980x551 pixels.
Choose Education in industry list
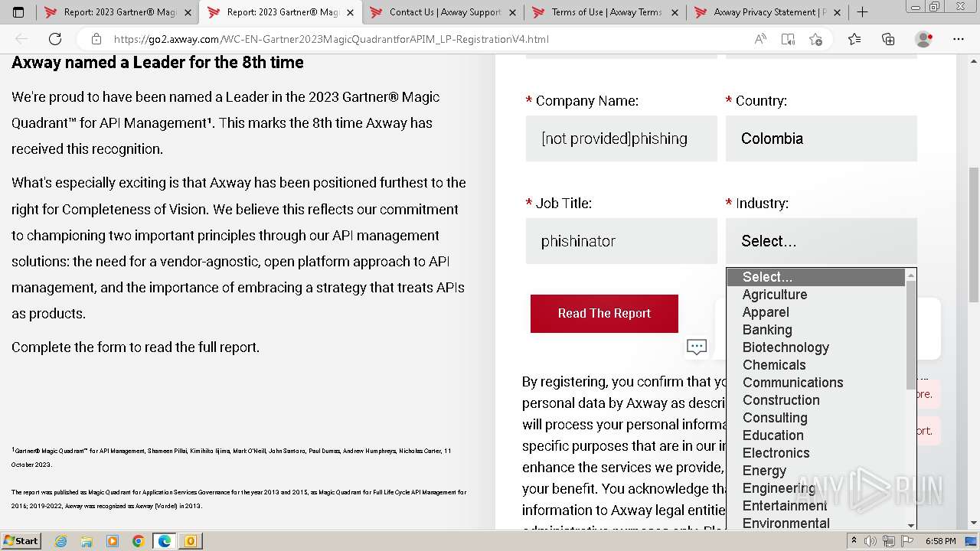pyautogui.click(x=816, y=435)
